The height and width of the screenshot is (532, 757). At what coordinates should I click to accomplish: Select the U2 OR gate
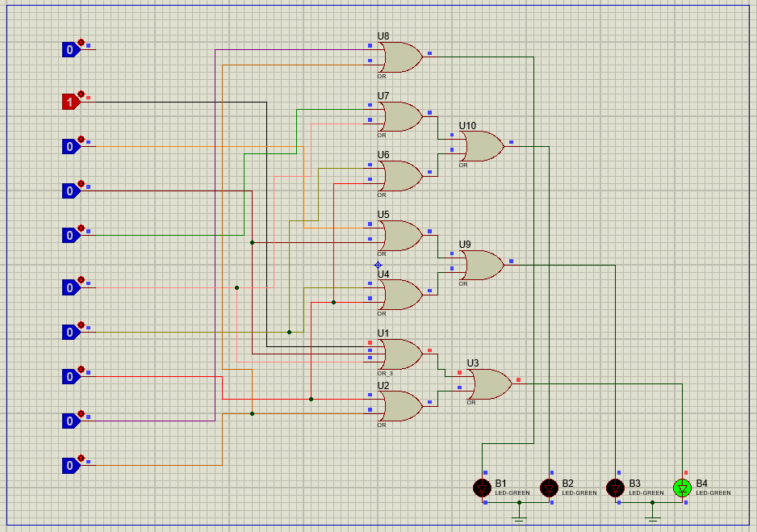[x=401, y=406]
